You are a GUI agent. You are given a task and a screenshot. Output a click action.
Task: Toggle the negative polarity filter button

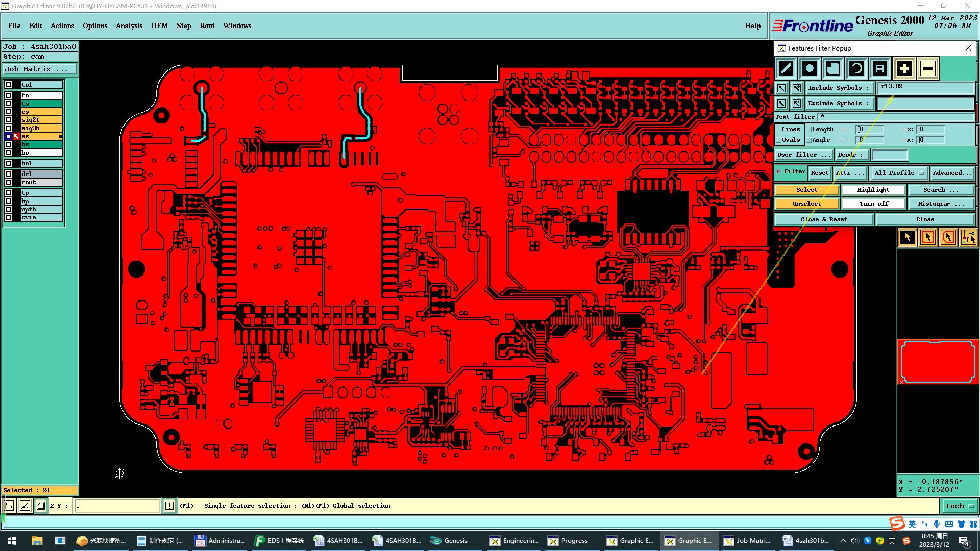tap(928, 68)
